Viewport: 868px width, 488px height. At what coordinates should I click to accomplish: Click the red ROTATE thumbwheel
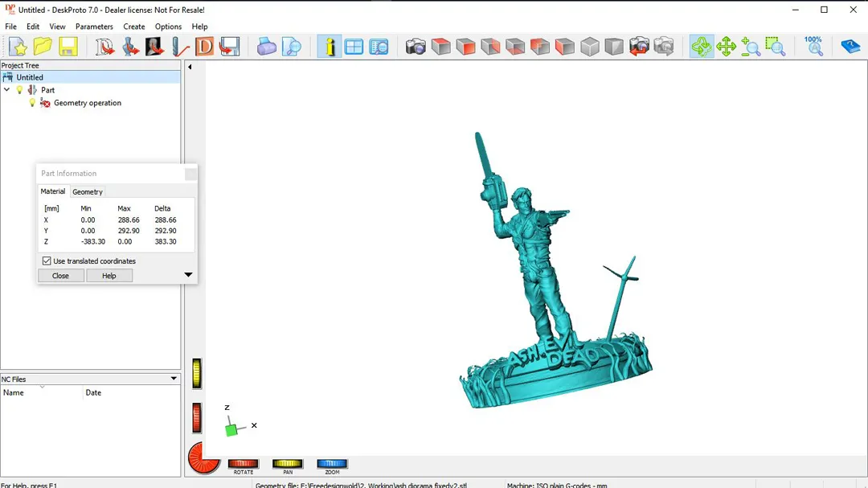click(243, 464)
